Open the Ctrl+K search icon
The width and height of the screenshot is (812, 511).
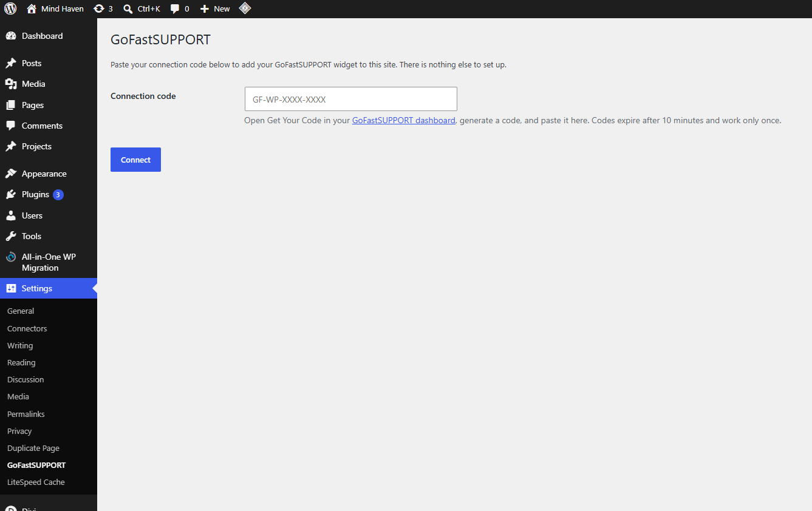(x=128, y=9)
